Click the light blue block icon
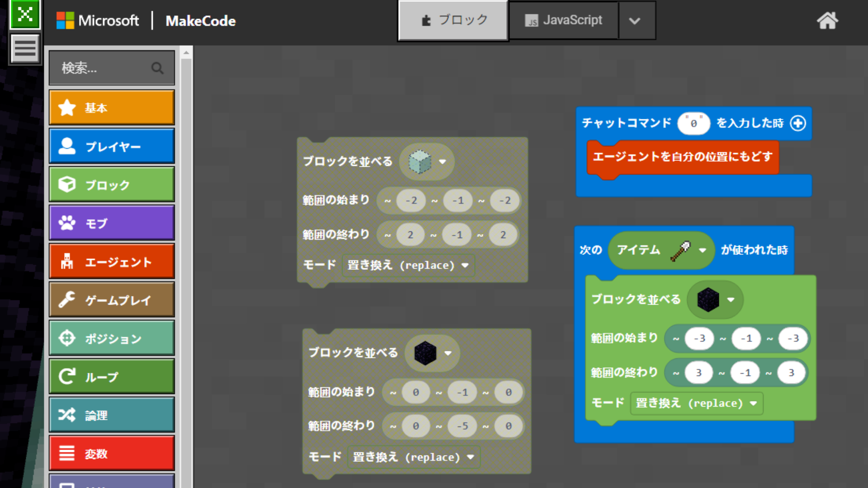This screenshot has height=488, width=868. click(420, 162)
